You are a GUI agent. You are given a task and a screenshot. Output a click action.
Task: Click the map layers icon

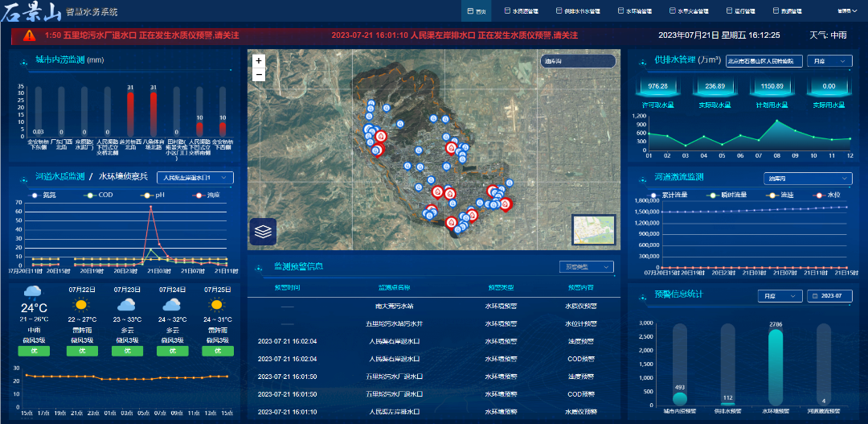[263, 232]
